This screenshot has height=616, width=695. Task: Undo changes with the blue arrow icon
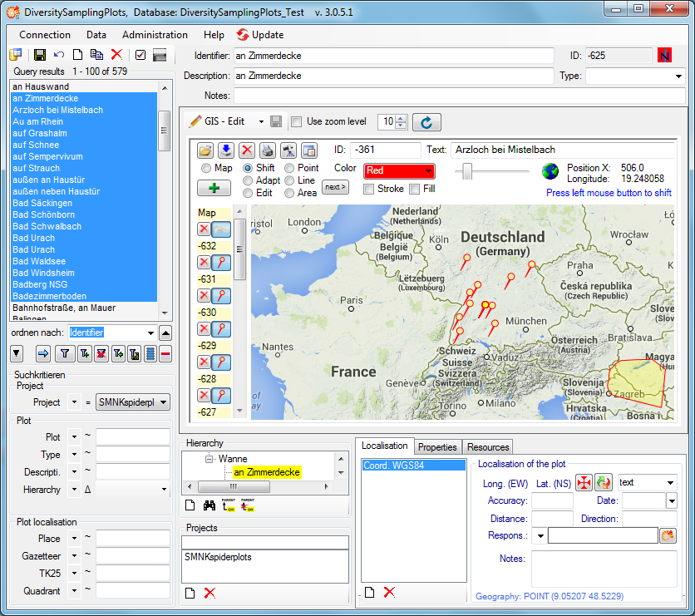point(59,55)
